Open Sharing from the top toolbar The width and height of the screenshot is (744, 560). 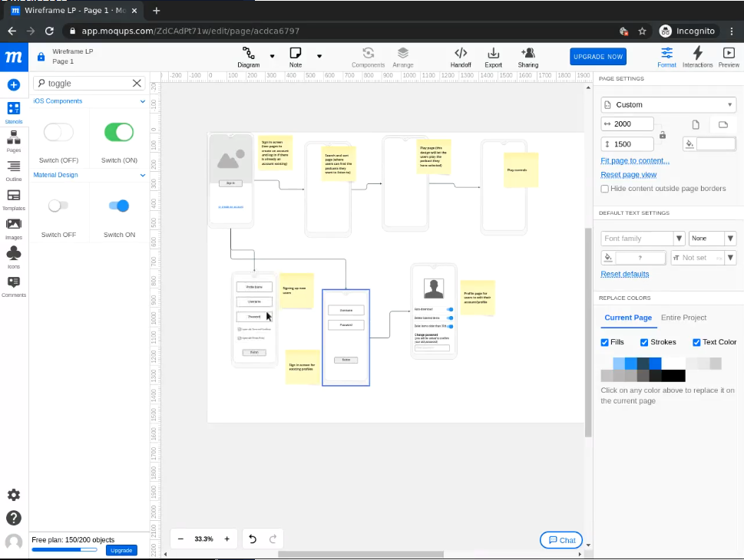528,57
